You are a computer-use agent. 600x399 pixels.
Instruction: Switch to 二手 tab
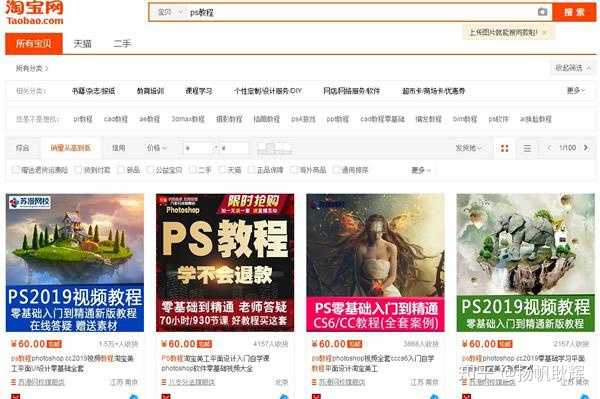click(x=122, y=44)
